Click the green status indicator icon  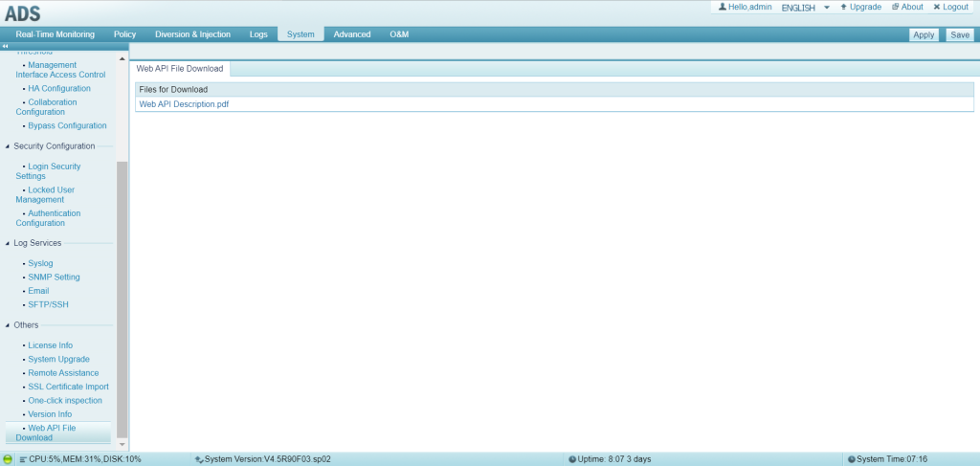tap(8, 459)
